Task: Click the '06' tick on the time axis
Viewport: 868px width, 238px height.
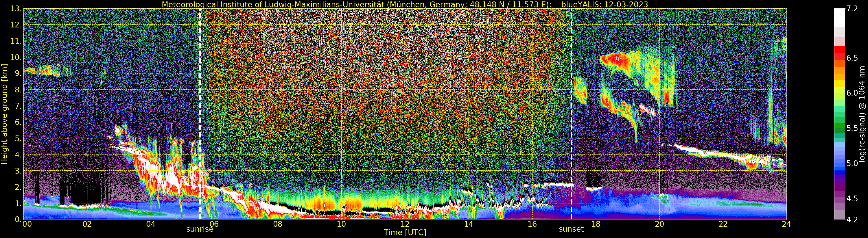Action: (x=214, y=224)
